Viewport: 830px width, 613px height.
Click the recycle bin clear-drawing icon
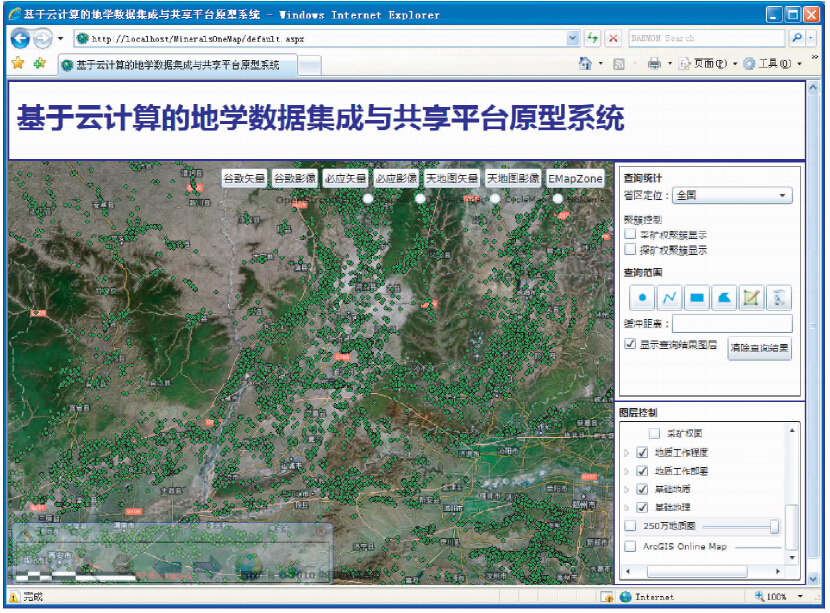[779, 298]
